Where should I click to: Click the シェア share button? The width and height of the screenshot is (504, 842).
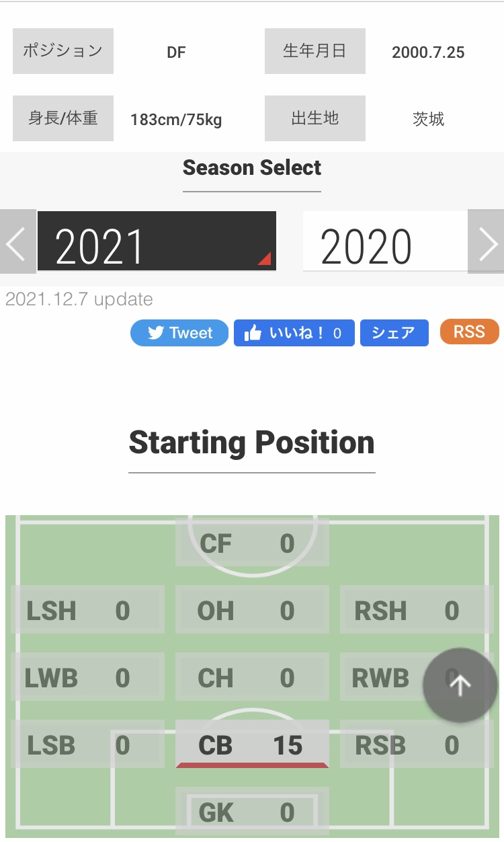[394, 333]
